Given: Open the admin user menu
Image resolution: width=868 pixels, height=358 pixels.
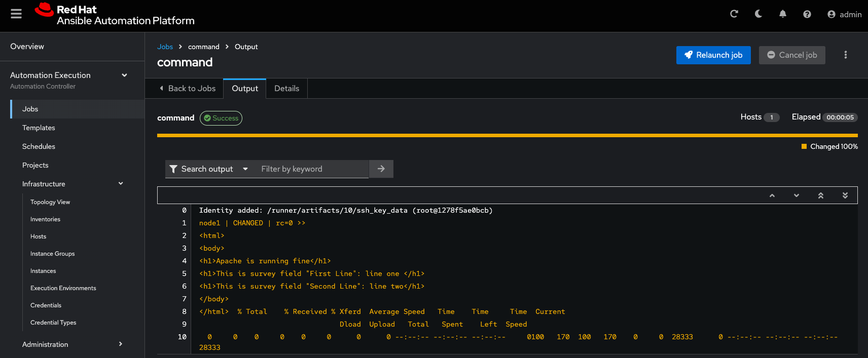Looking at the screenshot, I should point(844,14).
